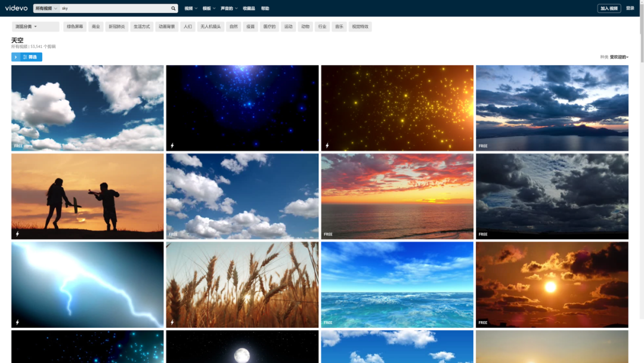The image size is (644, 363).
Task: Open the 声音的 navigation dropdown
Action: (x=229, y=8)
